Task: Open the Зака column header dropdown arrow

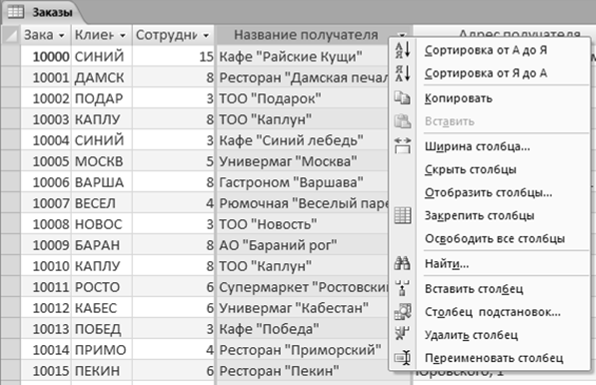Action: 62,36
